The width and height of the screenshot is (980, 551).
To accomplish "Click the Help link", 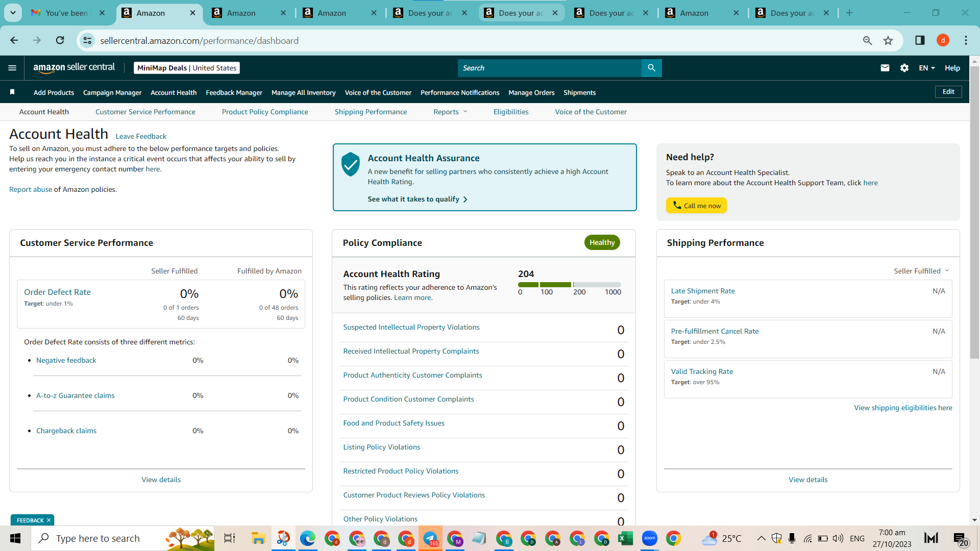I will (952, 68).
